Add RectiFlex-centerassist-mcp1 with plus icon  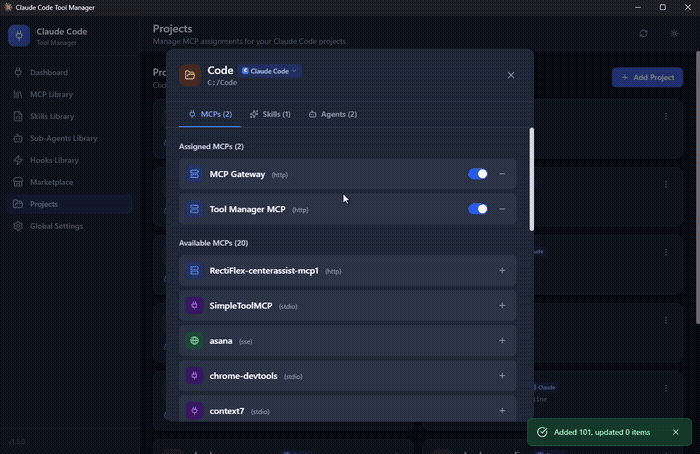pyautogui.click(x=502, y=271)
